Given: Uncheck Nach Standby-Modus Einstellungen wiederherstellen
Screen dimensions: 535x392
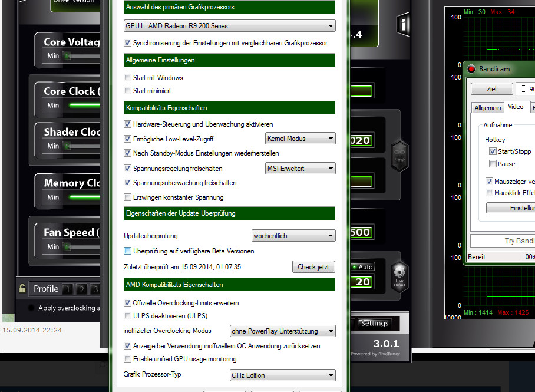Looking at the screenshot, I should [128, 153].
